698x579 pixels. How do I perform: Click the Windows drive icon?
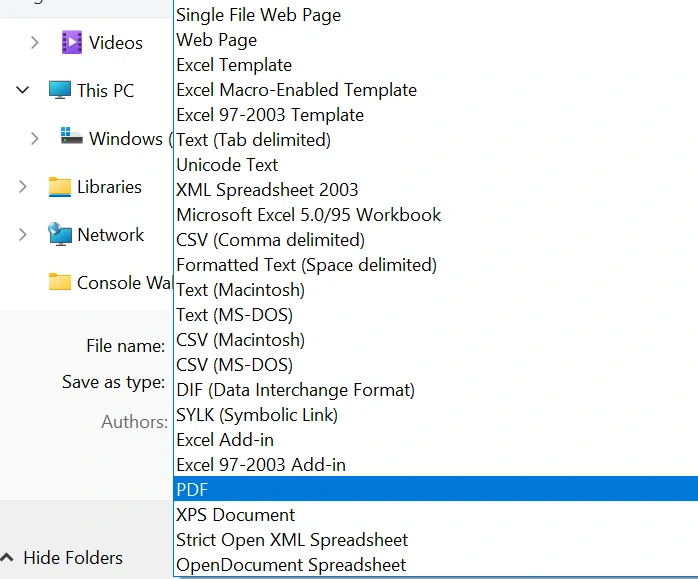[71, 136]
